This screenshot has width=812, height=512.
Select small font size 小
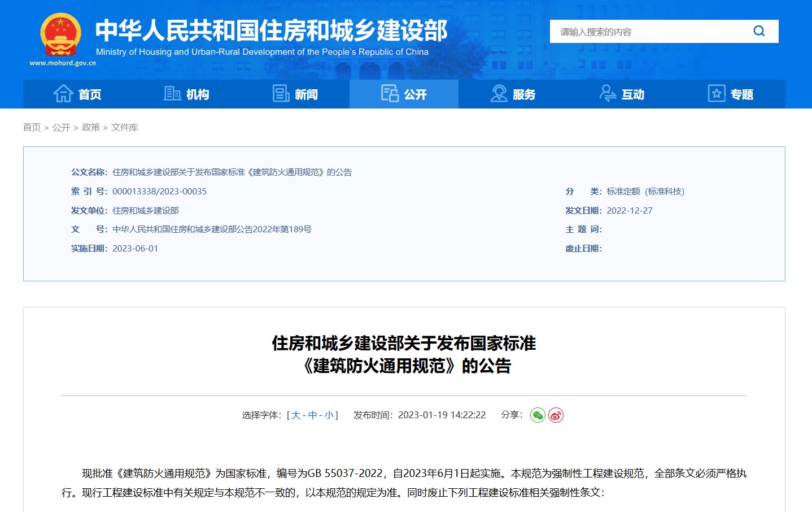(329, 415)
